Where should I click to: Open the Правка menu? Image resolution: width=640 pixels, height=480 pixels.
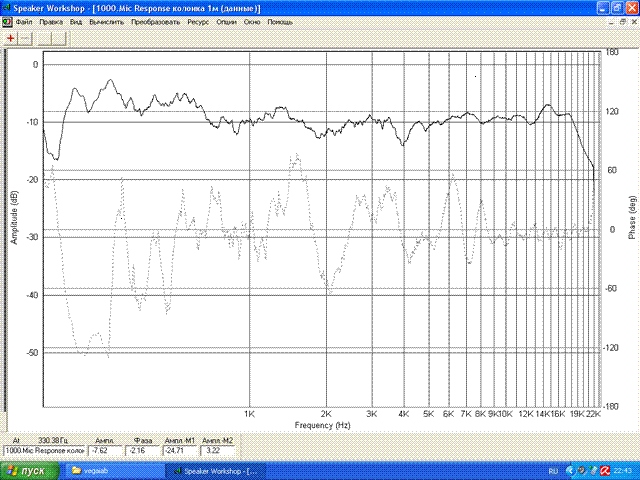click(x=51, y=22)
